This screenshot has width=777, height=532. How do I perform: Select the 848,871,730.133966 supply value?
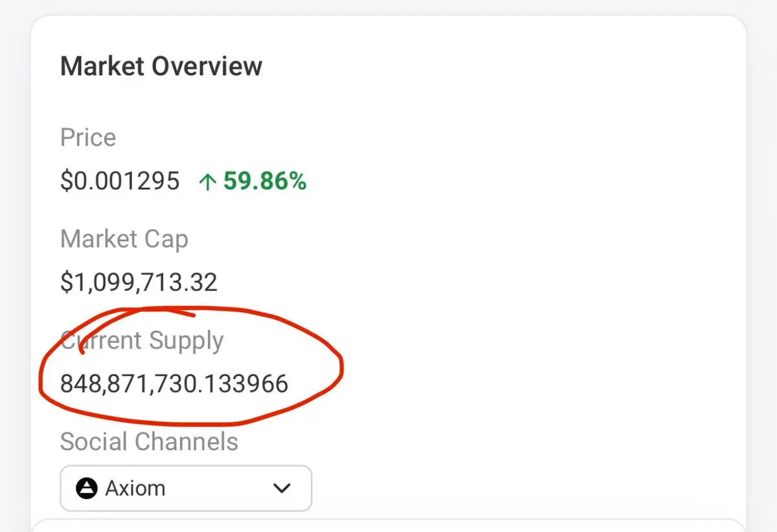click(174, 384)
